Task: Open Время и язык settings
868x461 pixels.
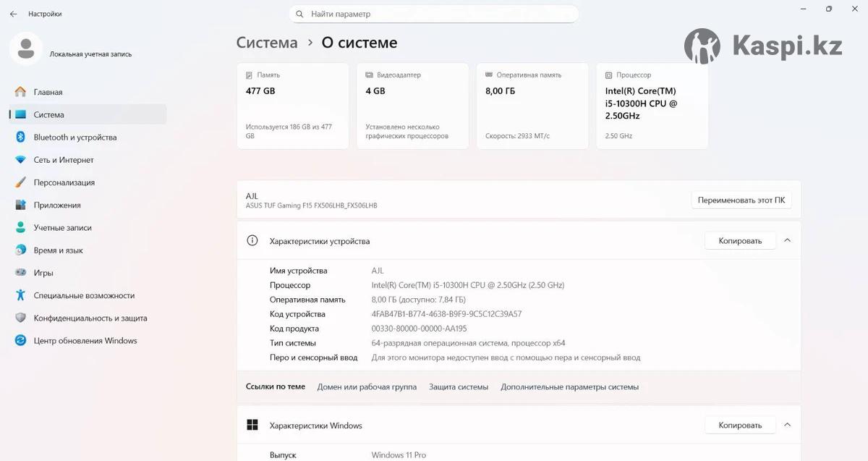Action: point(58,250)
